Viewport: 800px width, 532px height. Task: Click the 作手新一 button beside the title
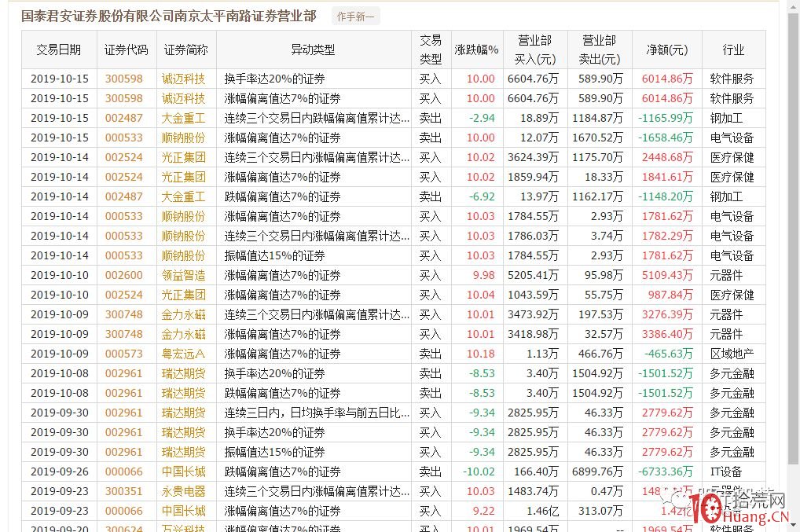355,15
